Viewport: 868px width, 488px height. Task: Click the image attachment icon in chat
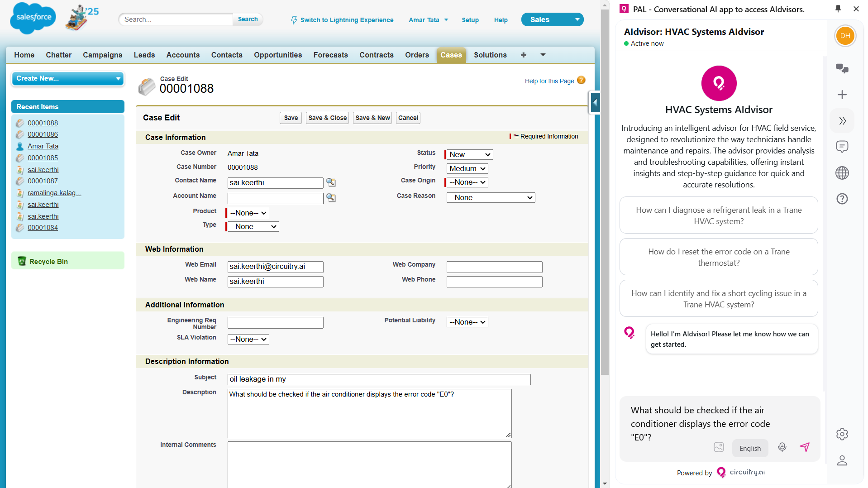point(719,447)
